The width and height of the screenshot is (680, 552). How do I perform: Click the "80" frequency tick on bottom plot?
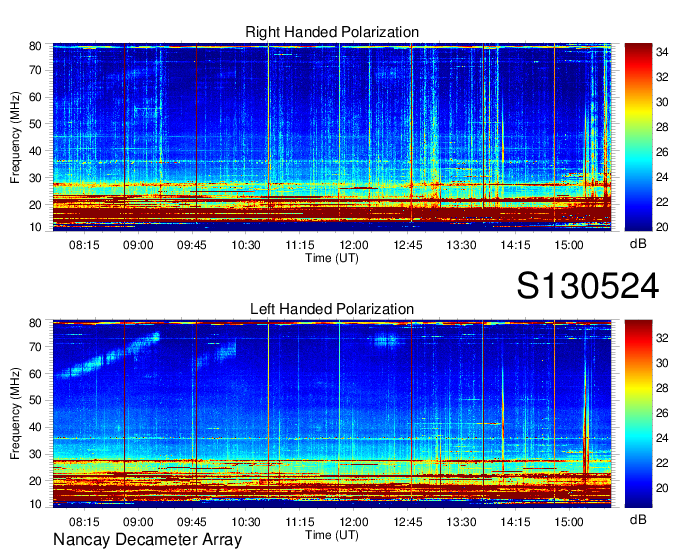pos(35,323)
